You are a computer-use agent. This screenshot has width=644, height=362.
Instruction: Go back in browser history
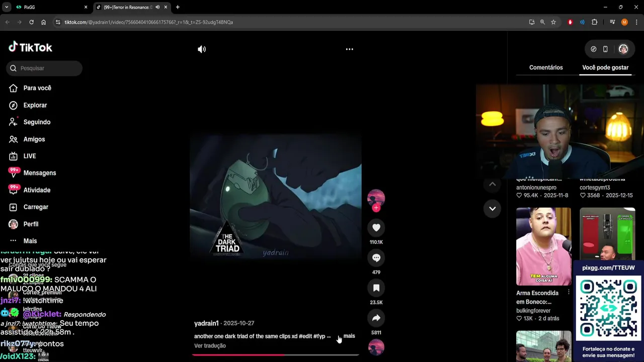click(7, 22)
